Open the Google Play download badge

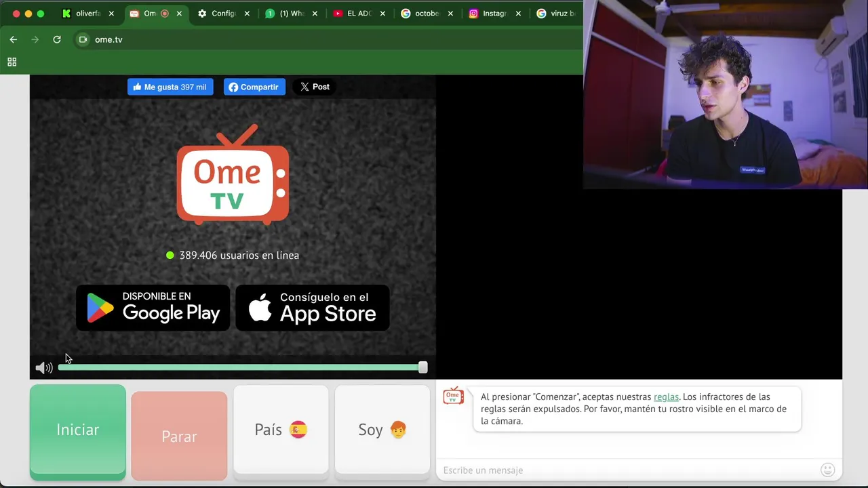[x=153, y=308]
